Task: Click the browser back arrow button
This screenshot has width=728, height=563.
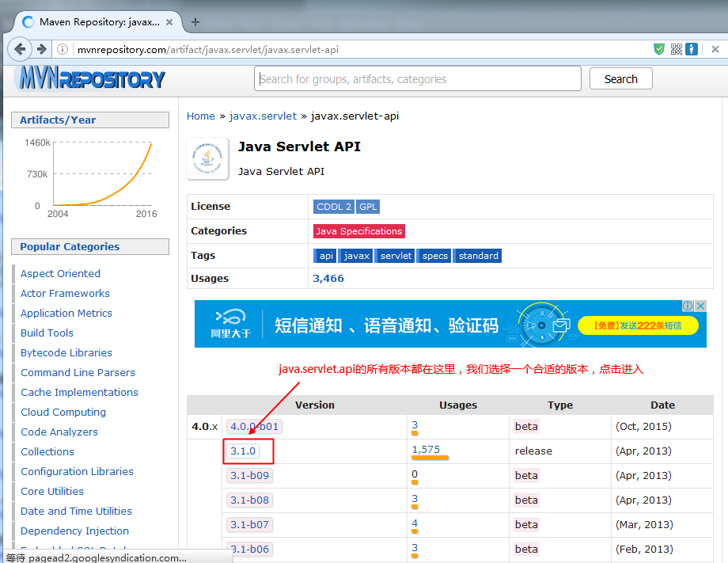Action: pyautogui.click(x=21, y=49)
